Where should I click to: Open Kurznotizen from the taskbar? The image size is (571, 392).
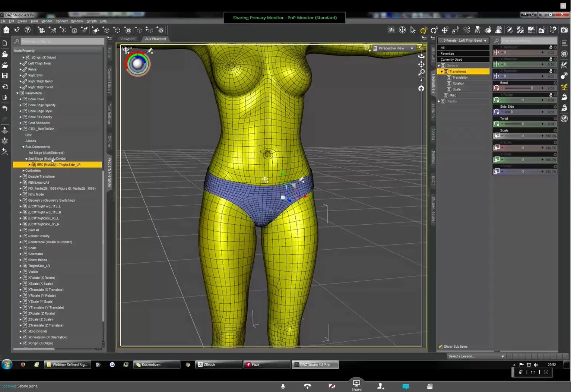click(x=157, y=365)
